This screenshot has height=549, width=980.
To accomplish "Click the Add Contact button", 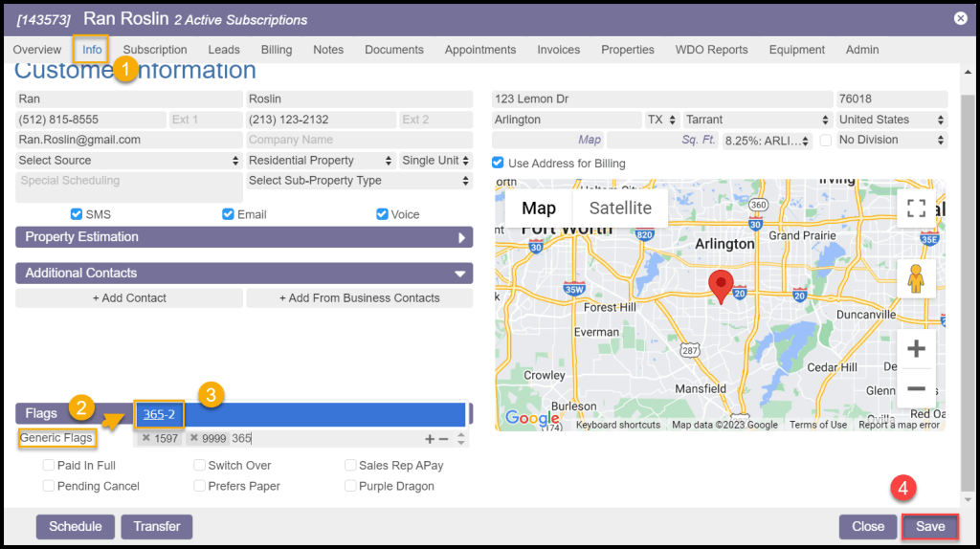I will 129,298.
